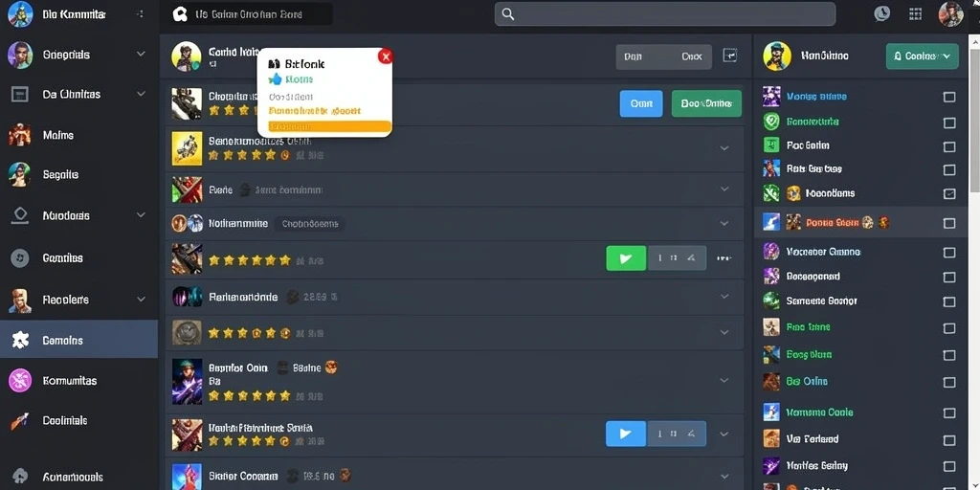
Task: Click the green globe icon beside Semeese Seanor
Action: tap(771, 301)
